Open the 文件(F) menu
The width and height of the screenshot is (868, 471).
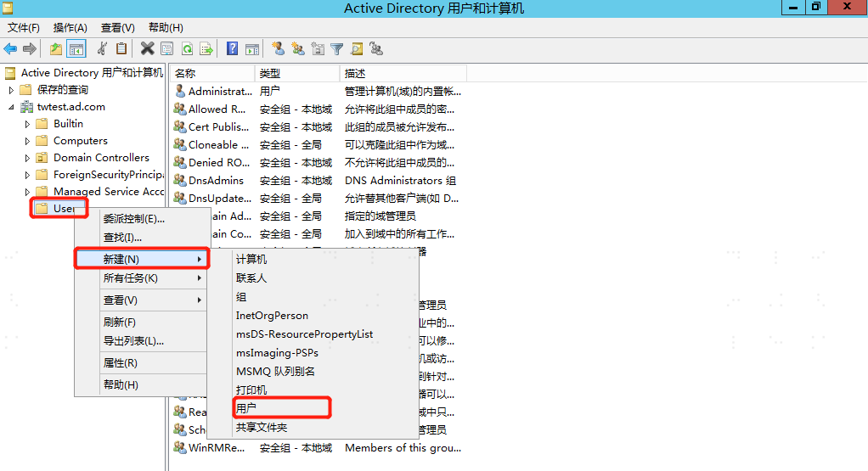(23, 28)
